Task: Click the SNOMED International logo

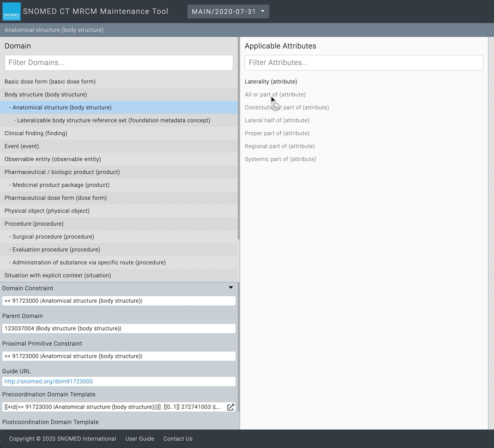Action: (x=12, y=12)
